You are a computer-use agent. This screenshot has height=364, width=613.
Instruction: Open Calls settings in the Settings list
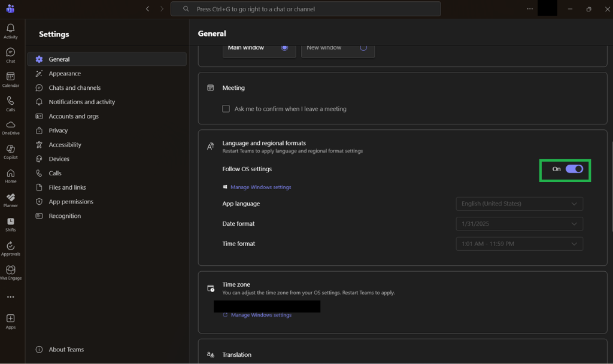(x=107, y=173)
